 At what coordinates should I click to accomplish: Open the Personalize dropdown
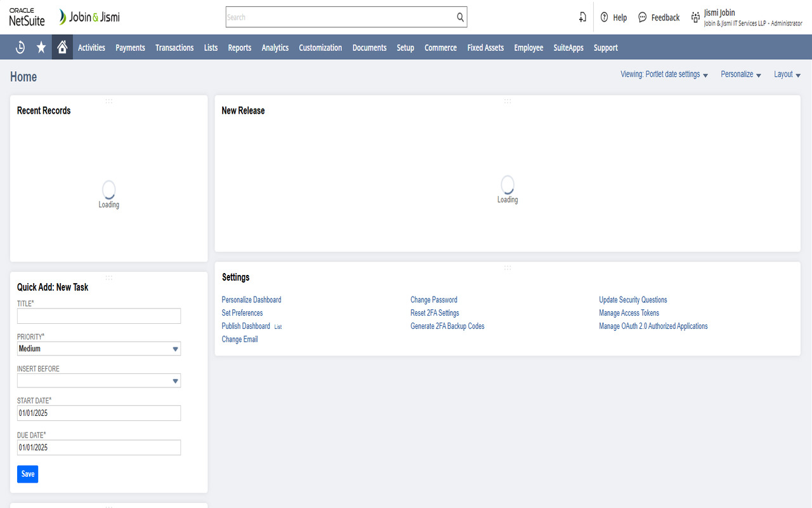click(740, 74)
